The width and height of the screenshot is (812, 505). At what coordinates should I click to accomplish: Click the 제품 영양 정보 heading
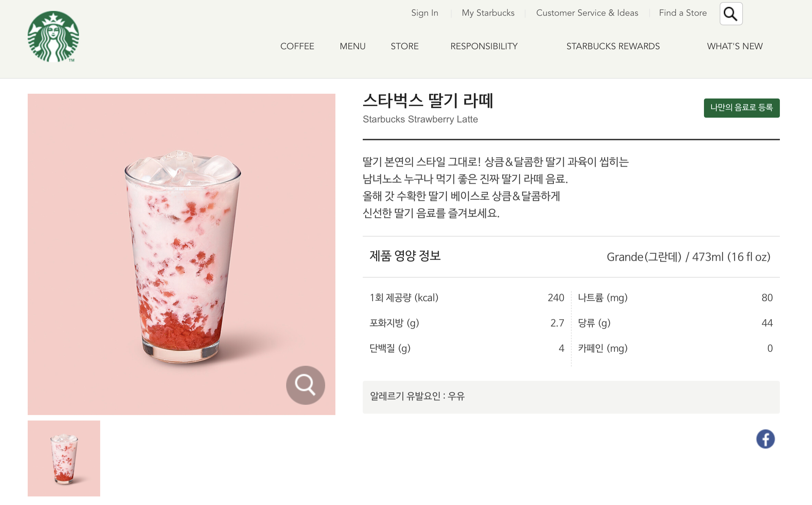[x=405, y=256]
